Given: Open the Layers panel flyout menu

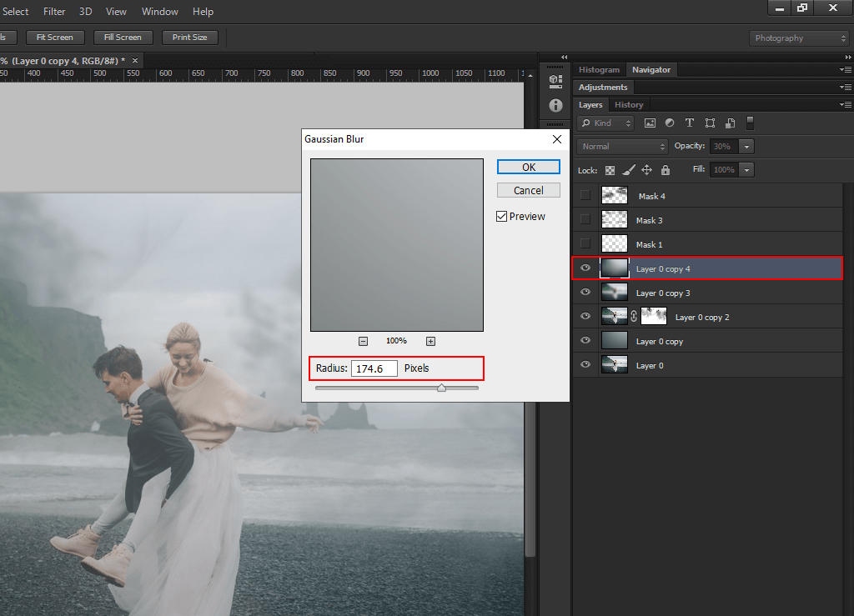Looking at the screenshot, I should (846, 104).
